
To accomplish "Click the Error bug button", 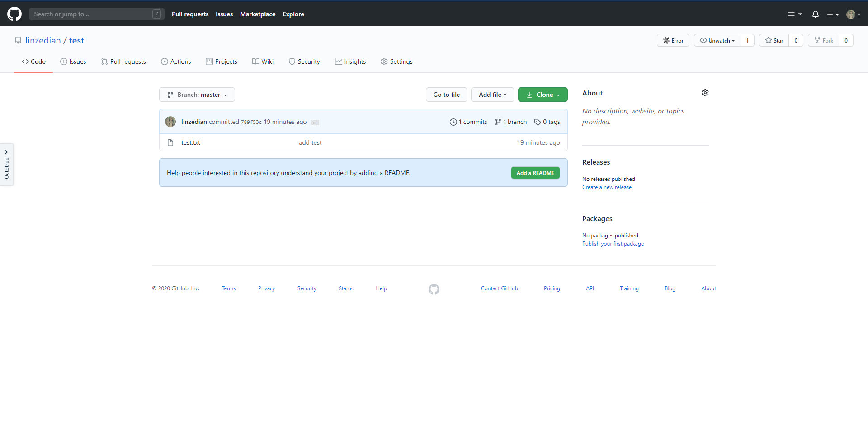I will point(673,40).
